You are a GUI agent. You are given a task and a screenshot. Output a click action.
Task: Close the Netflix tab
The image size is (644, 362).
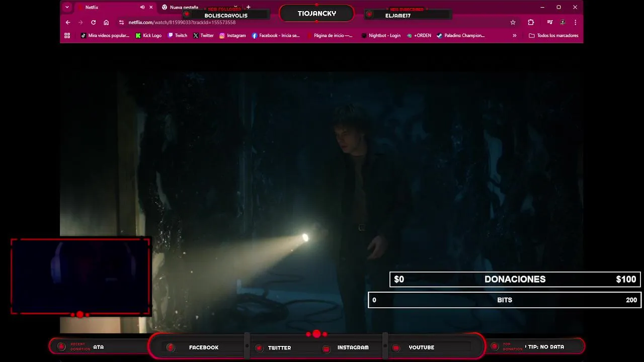point(151,8)
